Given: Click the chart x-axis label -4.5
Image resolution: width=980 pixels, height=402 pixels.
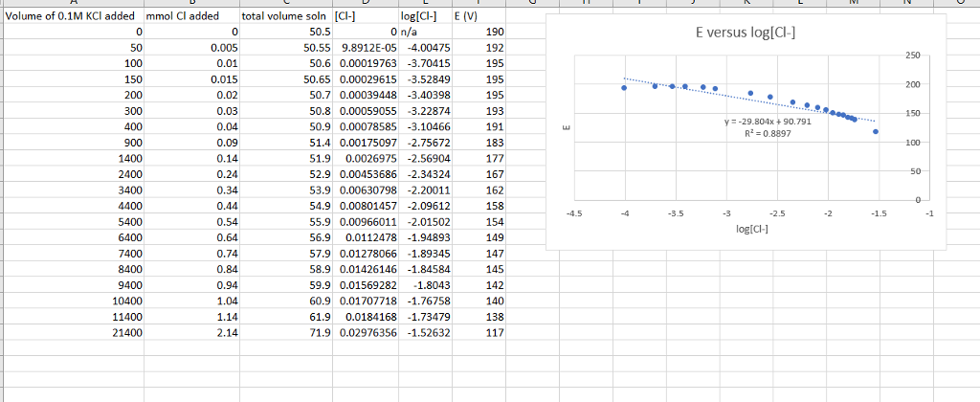Looking at the screenshot, I should click(x=574, y=213).
